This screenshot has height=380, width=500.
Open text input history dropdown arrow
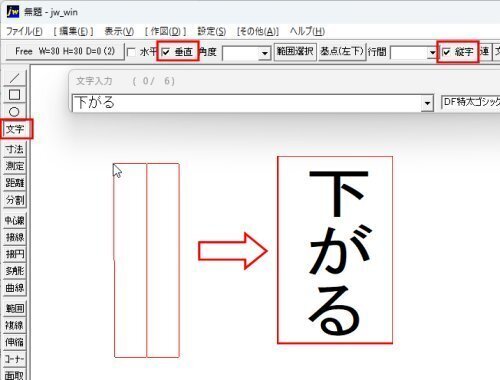[427, 103]
